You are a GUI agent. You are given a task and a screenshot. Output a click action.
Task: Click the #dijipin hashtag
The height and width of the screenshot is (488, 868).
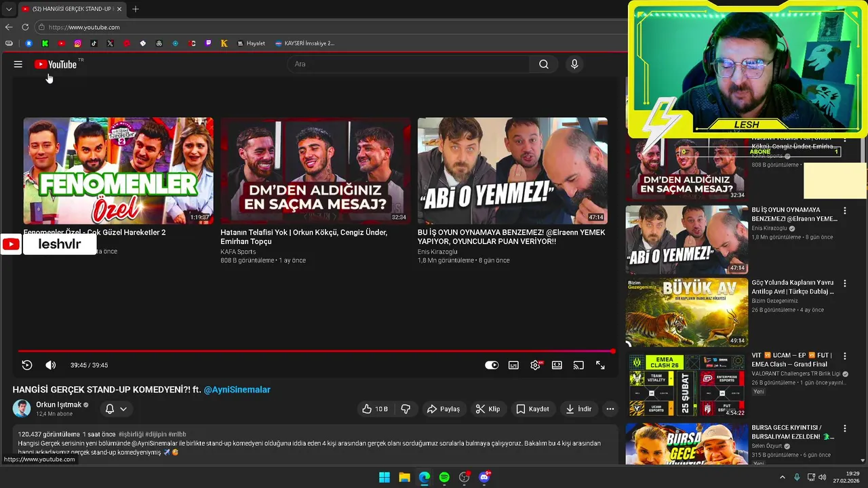click(156, 434)
